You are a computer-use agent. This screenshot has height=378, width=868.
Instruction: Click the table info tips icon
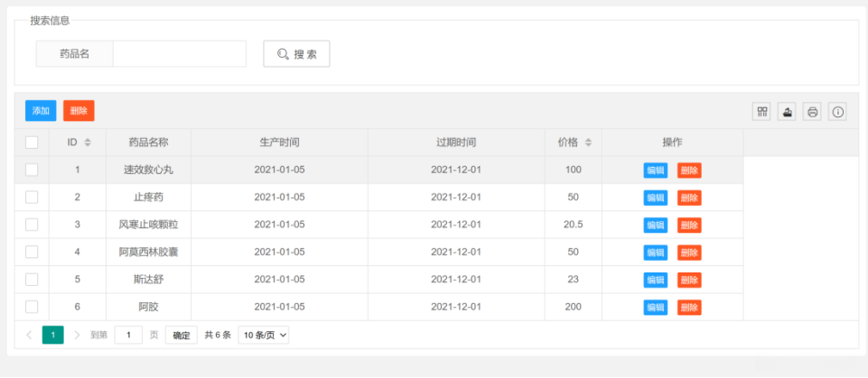coord(838,112)
